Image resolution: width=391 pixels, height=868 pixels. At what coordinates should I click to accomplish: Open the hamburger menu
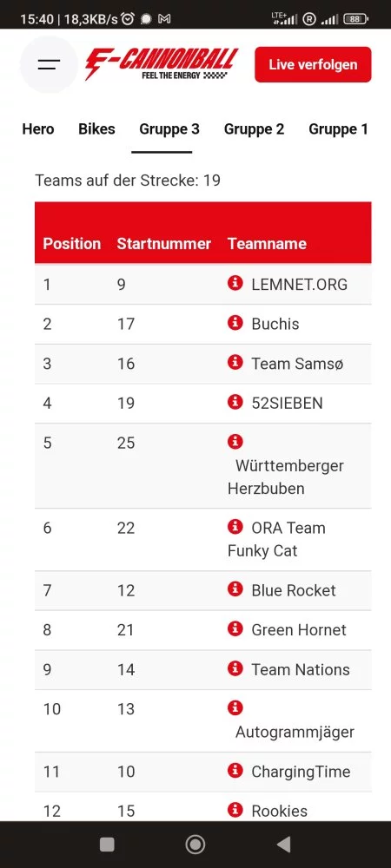[x=49, y=64]
